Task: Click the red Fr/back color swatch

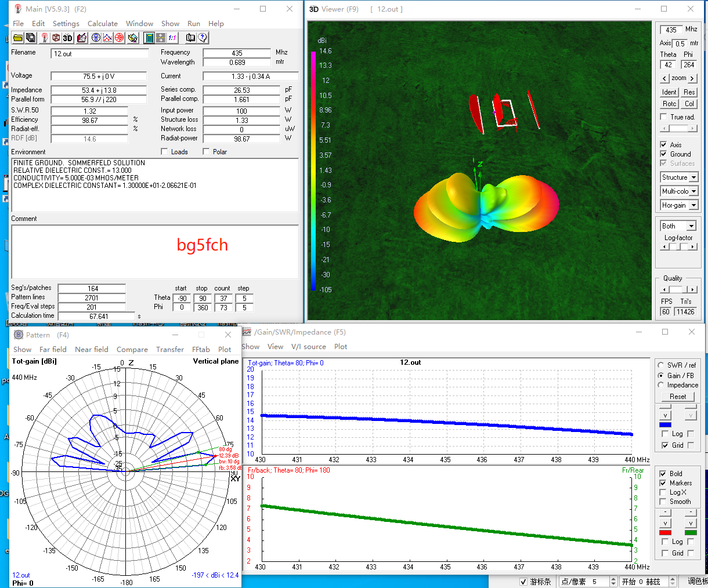Action: 665,532
